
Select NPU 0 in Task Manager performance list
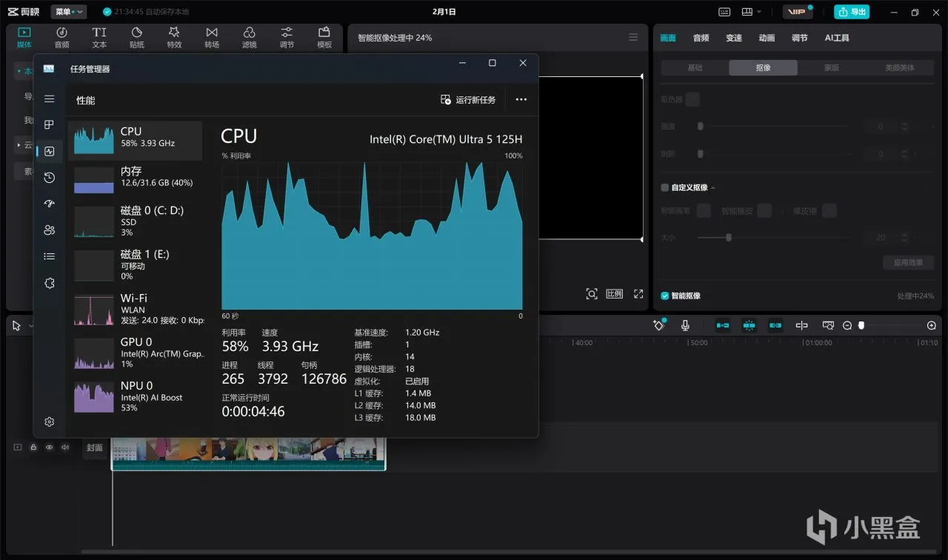[x=135, y=397]
